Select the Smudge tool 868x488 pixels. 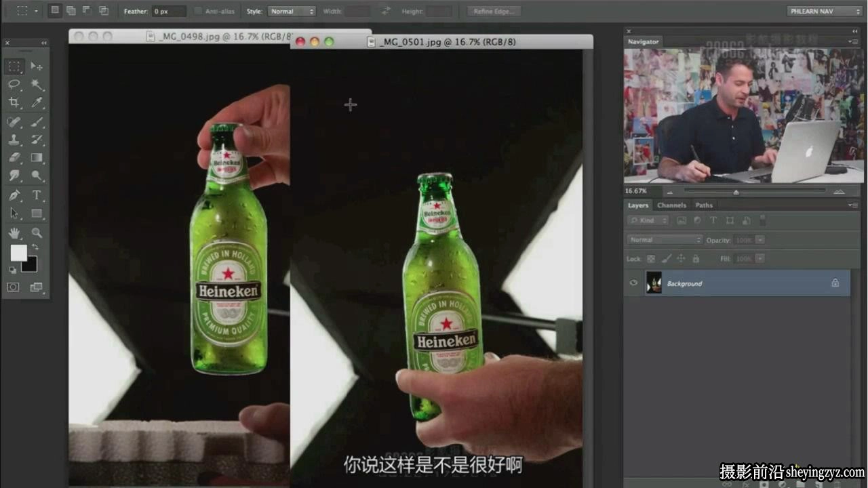tap(14, 175)
